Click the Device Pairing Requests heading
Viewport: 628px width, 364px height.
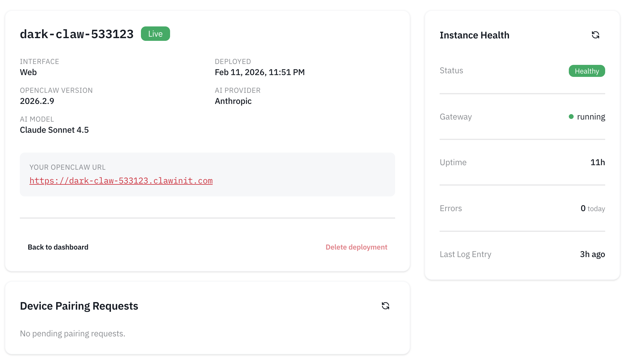[x=79, y=306]
